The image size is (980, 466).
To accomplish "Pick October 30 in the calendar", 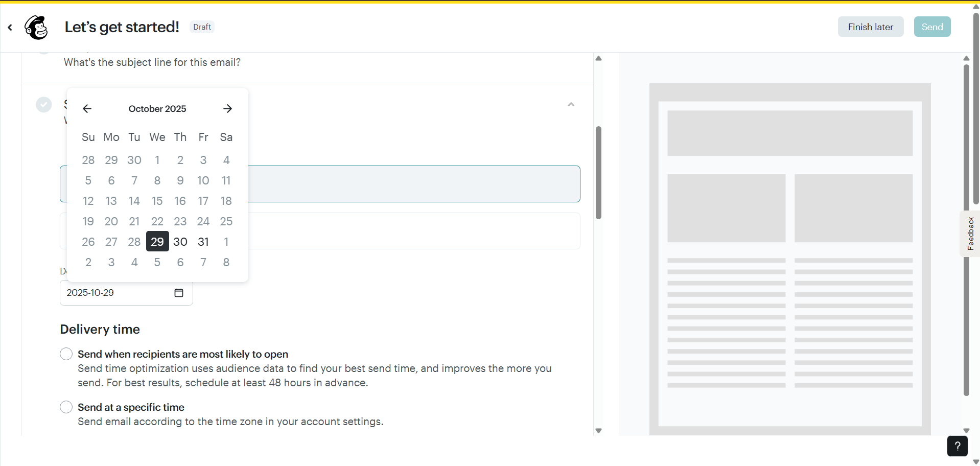I will point(180,242).
